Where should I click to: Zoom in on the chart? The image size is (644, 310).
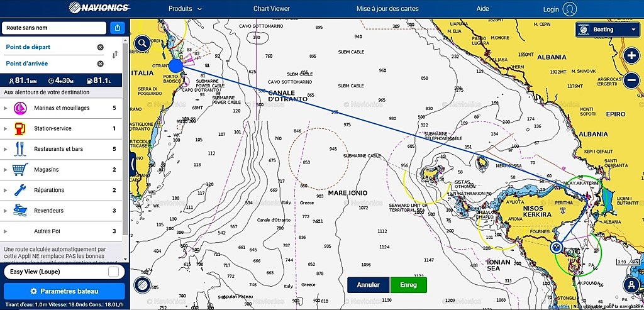631,55
